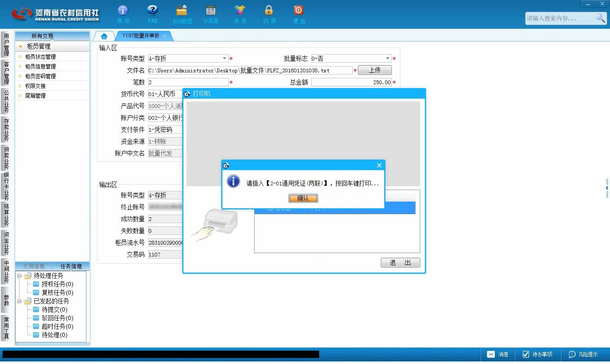Click 退出 button in 打印机 dialog
The image size is (610, 364).
(400, 262)
